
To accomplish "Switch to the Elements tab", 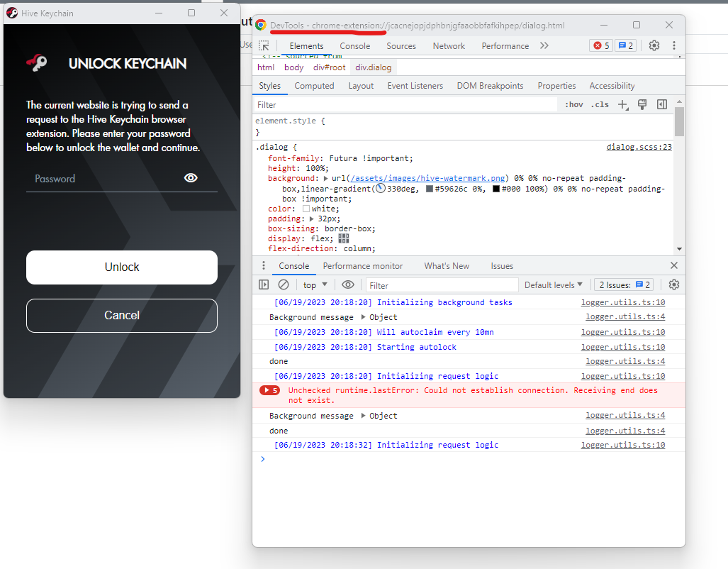I will point(306,46).
